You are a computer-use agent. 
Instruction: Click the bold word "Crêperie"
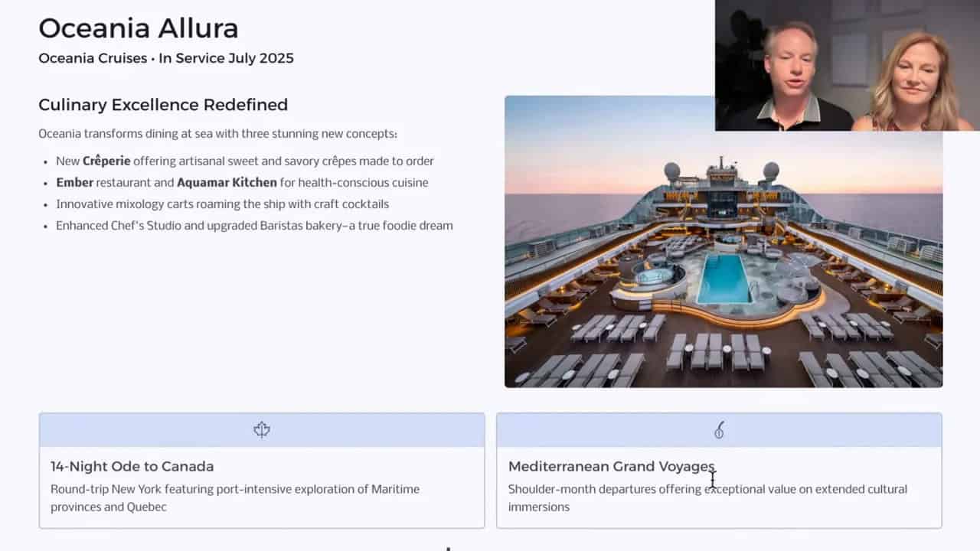(106, 161)
